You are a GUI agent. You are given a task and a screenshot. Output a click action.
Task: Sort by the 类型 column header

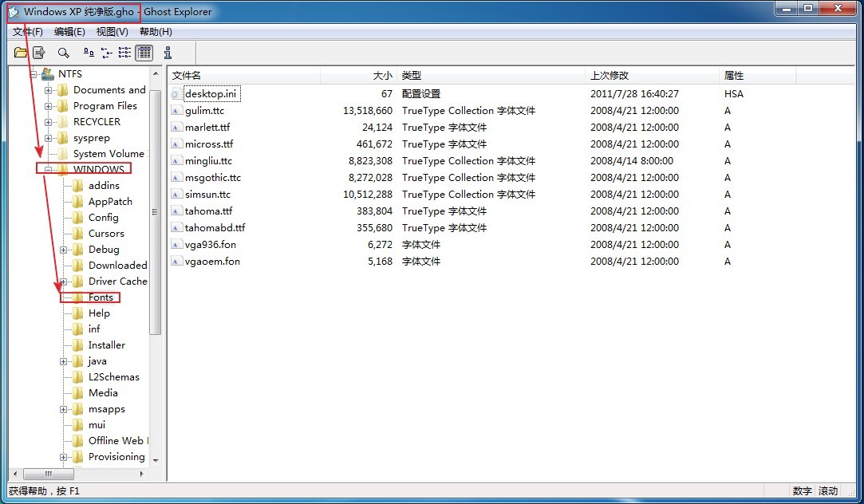coord(491,76)
